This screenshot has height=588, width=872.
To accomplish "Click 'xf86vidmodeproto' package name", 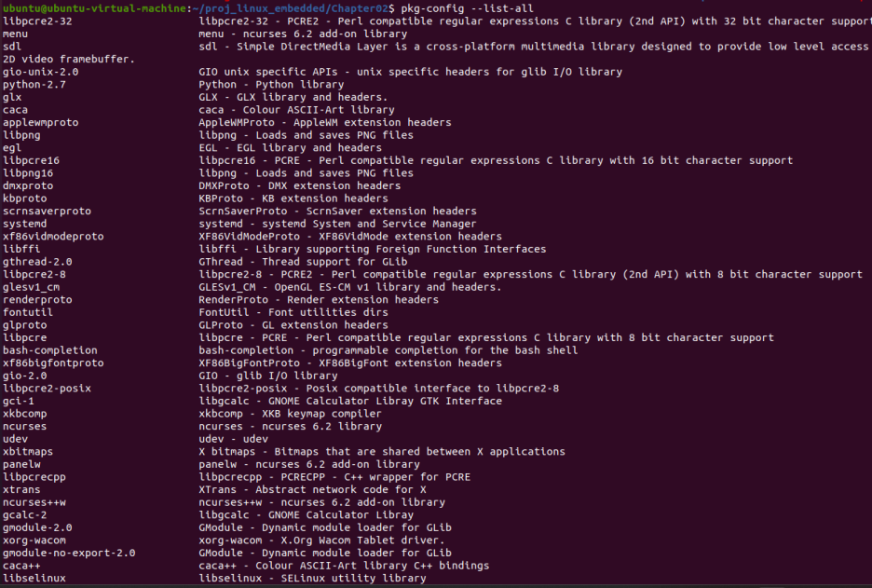I will pos(53,237).
